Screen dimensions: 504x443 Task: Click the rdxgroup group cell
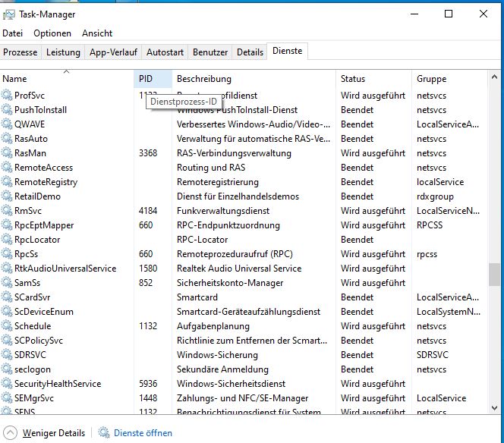click(435, 196)
